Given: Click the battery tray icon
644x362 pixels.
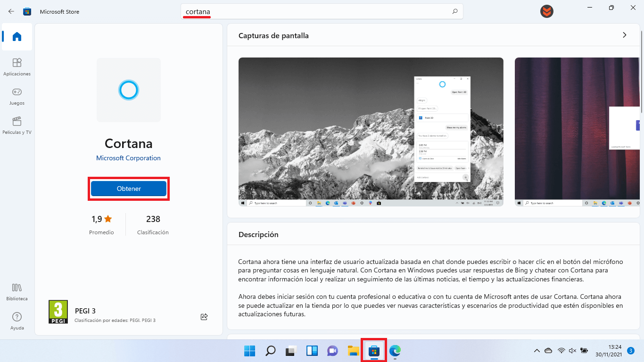Looking at the screenshot, I should 585,351.
